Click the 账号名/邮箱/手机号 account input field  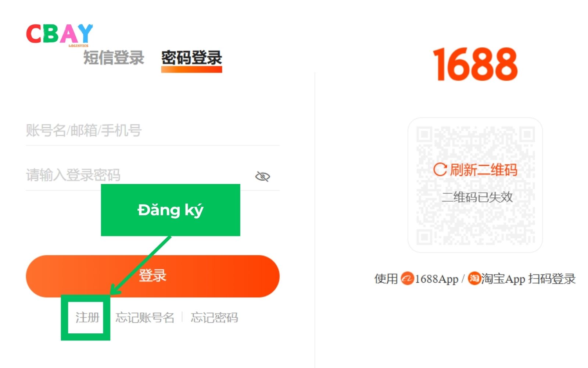pos(153,131)
